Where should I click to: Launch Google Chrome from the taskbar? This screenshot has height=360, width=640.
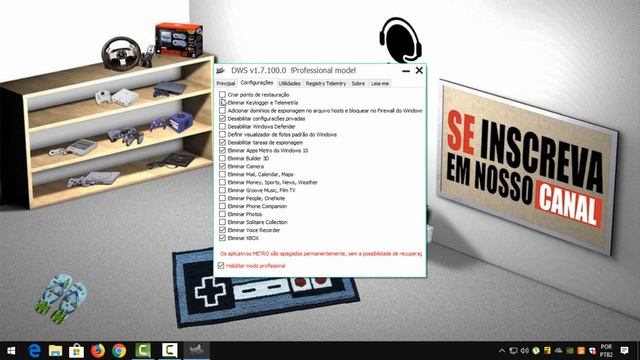tap(119, 351)
